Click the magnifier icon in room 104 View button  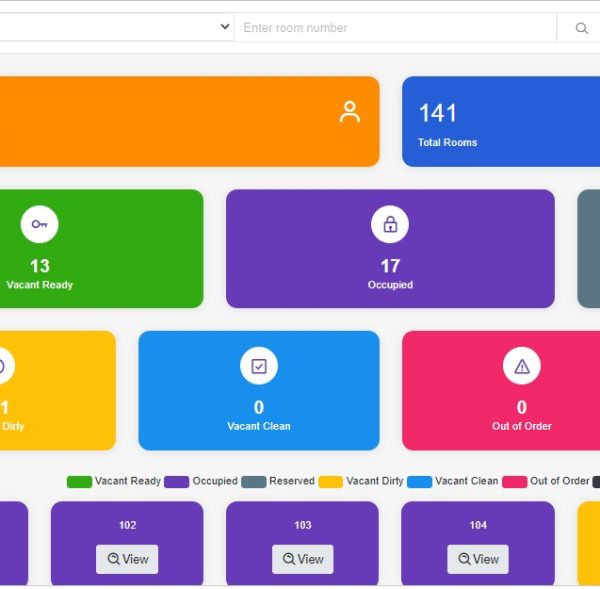coord(464,559)
